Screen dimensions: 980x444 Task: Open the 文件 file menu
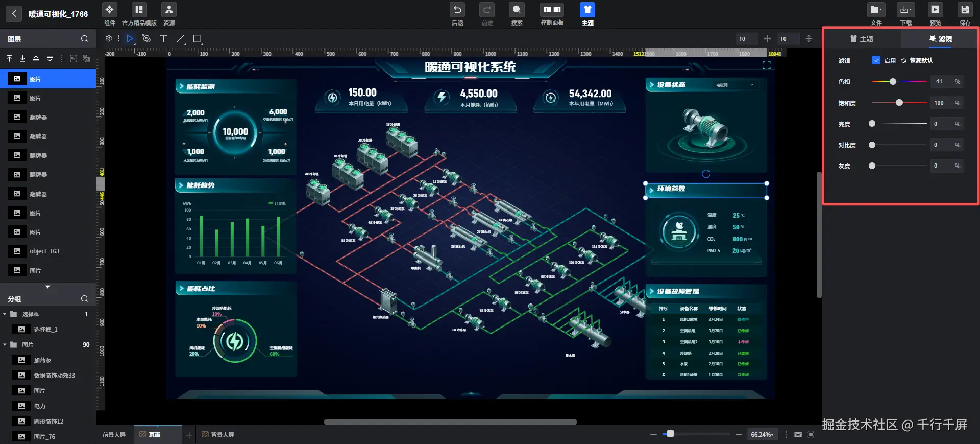(x=876, y=14)
